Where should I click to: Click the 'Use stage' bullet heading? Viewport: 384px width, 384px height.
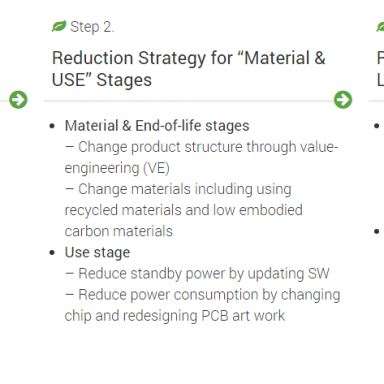coord(97,253)
